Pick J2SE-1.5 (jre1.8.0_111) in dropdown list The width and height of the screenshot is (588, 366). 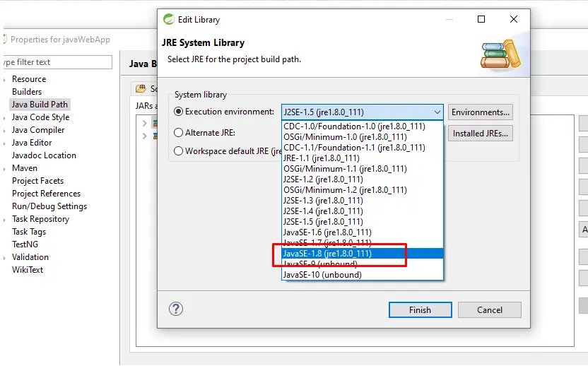click(363, 222)
